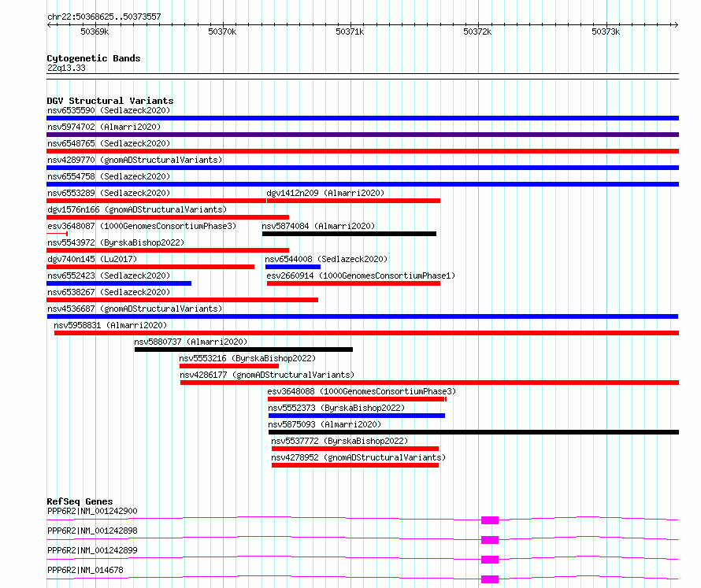Select the red esv3648088 variant bar
The height and width of the screenshot is (588, 701).
pos(358,399)
